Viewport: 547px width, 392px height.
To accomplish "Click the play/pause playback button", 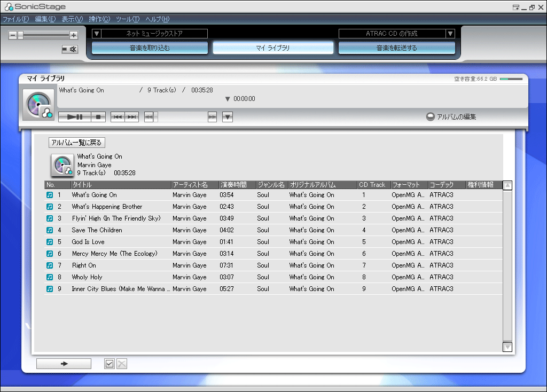I will click(75, 117).
